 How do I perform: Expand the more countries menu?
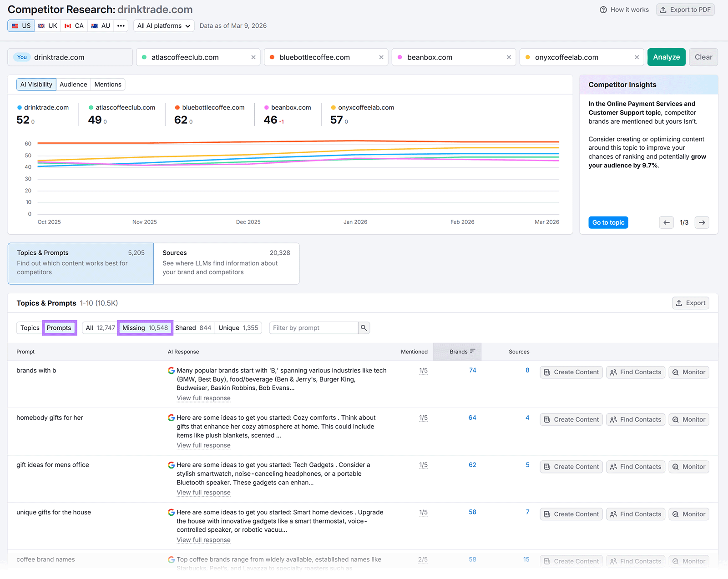(121, 25)
